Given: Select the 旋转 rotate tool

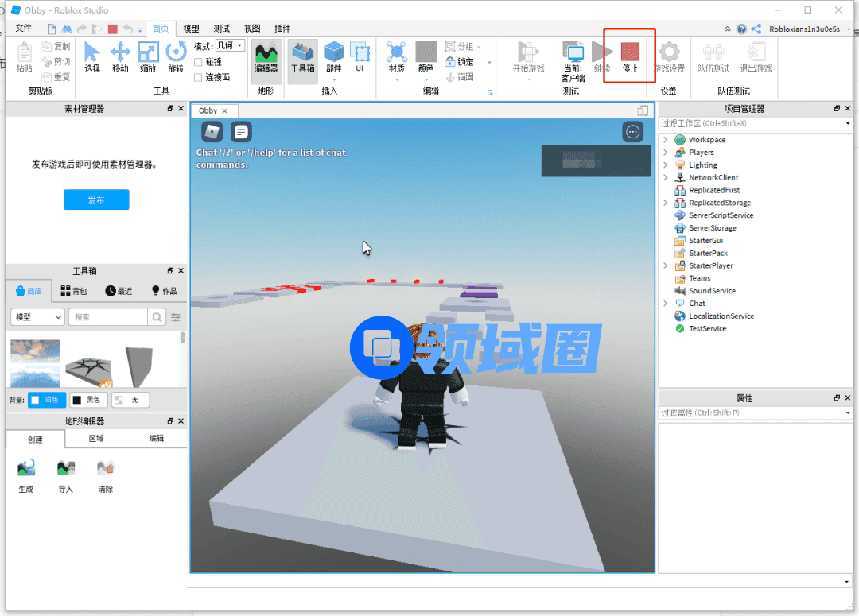Looking at the screenshot, I should coord(176,56).
